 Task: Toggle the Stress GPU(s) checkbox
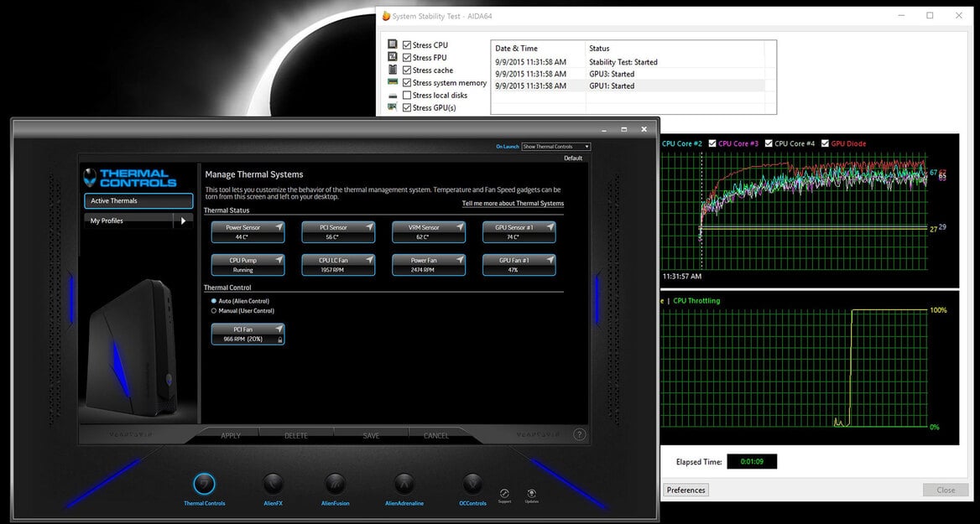click(407, 107)
